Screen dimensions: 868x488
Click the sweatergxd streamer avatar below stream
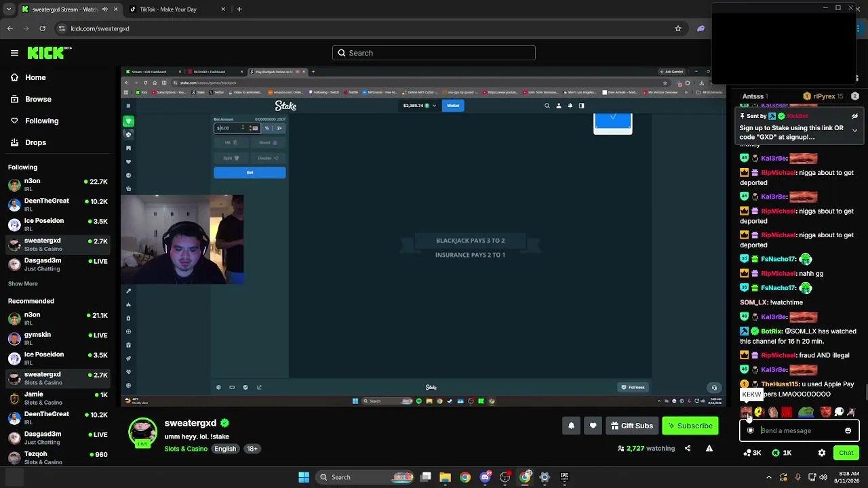[x=142, y=432]
